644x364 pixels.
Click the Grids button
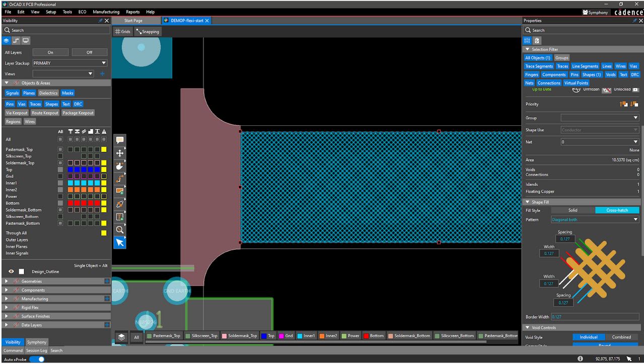pos(122,32)
